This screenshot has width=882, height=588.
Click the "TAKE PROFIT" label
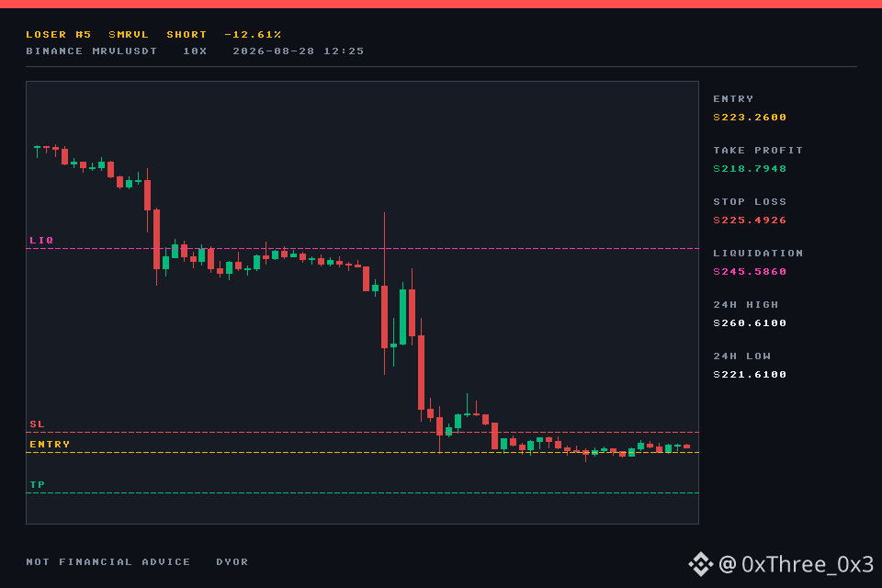[x=758, y=151]
